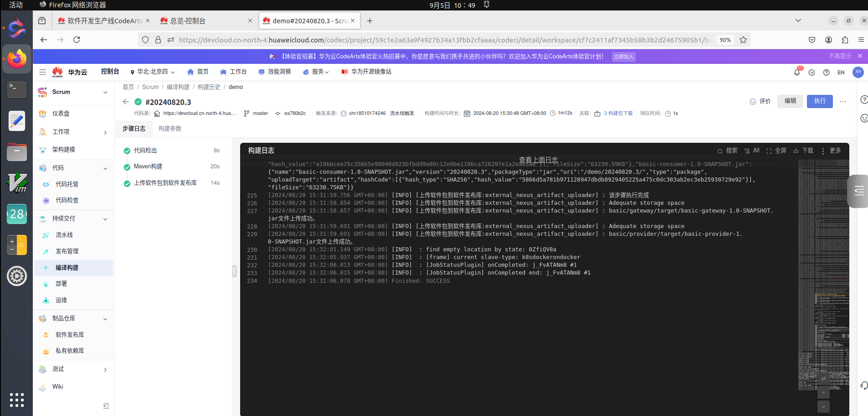The width and height of the screenshot is (868, 416).
Task: Collapse the left sidebar menu
Action: point(106,406)
